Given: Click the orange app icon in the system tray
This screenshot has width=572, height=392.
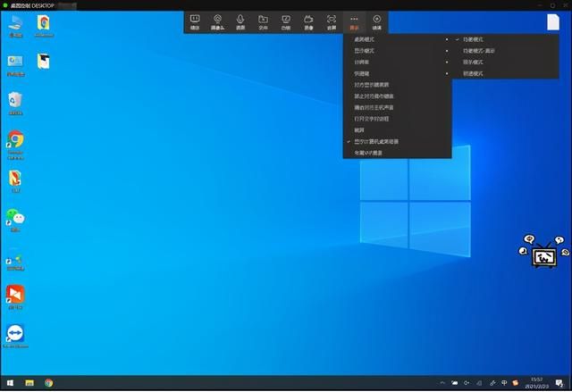Looking at the screenshot, I should coord(515,383).
